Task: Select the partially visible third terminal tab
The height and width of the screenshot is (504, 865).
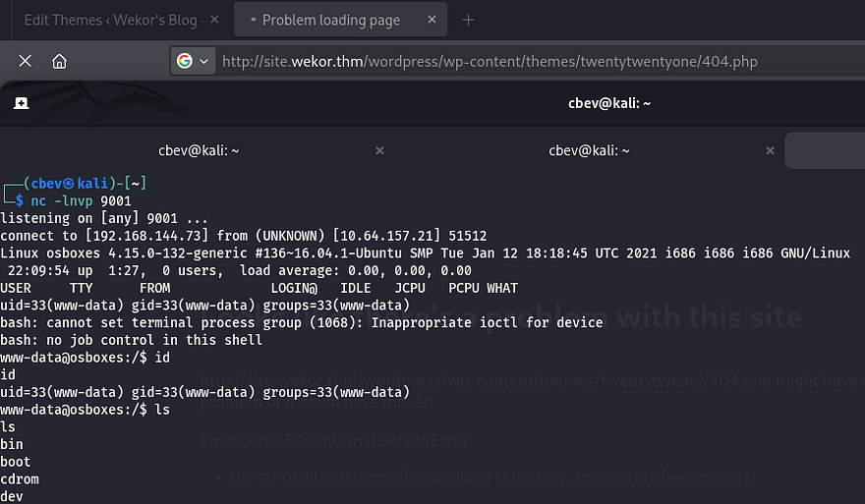Action: [826, 150]
